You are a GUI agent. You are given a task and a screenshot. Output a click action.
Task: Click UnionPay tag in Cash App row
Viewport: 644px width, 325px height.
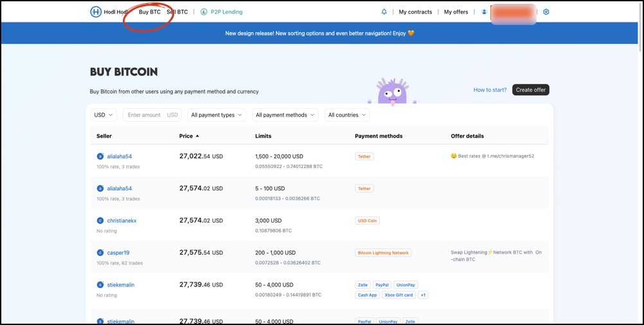coord(406,284)
